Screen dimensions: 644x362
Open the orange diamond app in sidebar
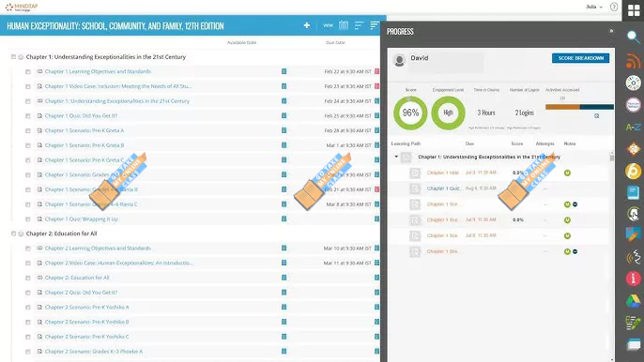tap(633, 148)
